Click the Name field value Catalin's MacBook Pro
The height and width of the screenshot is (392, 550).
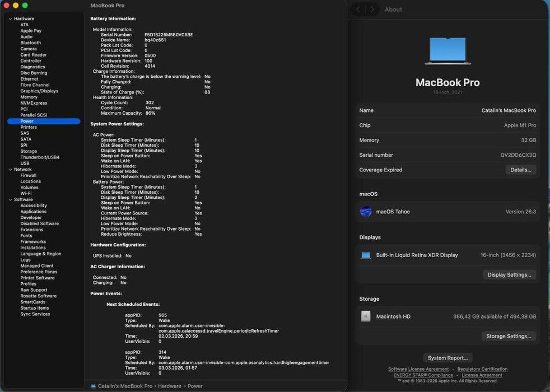[509, 110]
